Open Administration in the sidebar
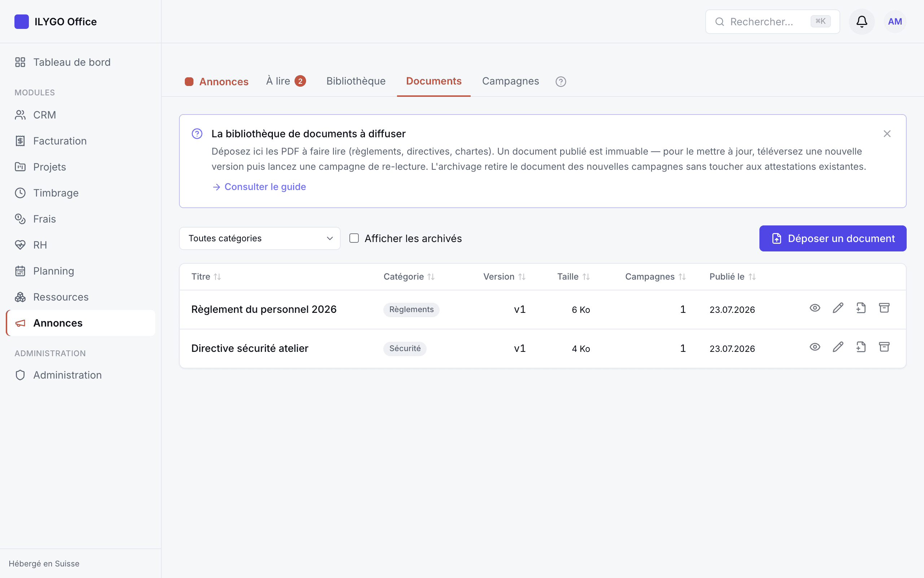This screenshot has height=578, width=924. point(80,375)
